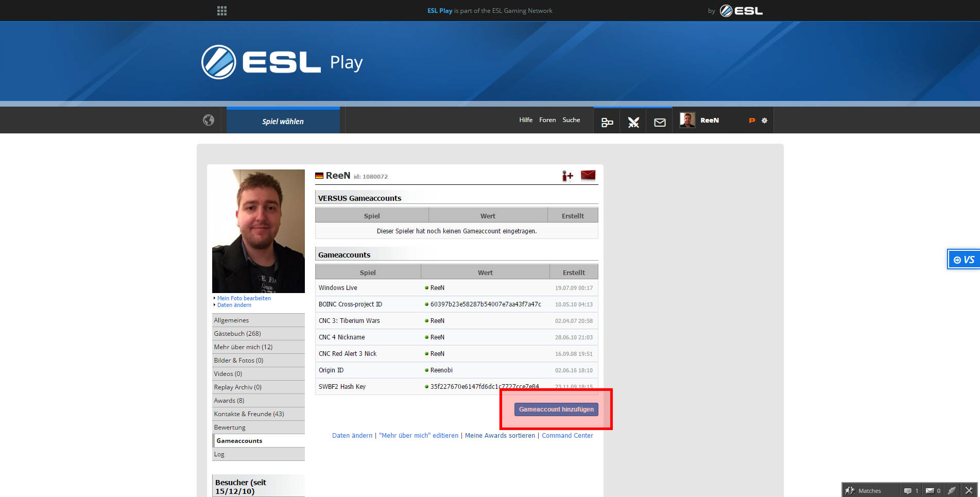980x497 pixels.
Task: Open the messages envelope in navbar
Action: tap(660, 122)
